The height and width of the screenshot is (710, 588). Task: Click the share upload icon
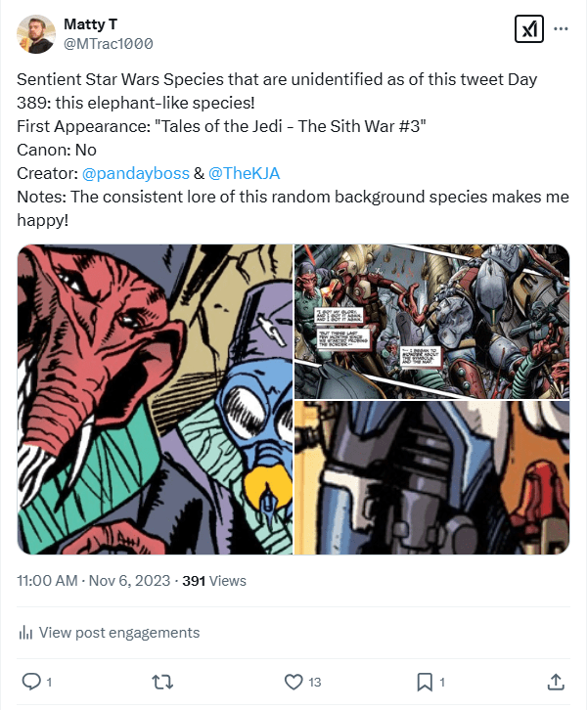(555, 681)
